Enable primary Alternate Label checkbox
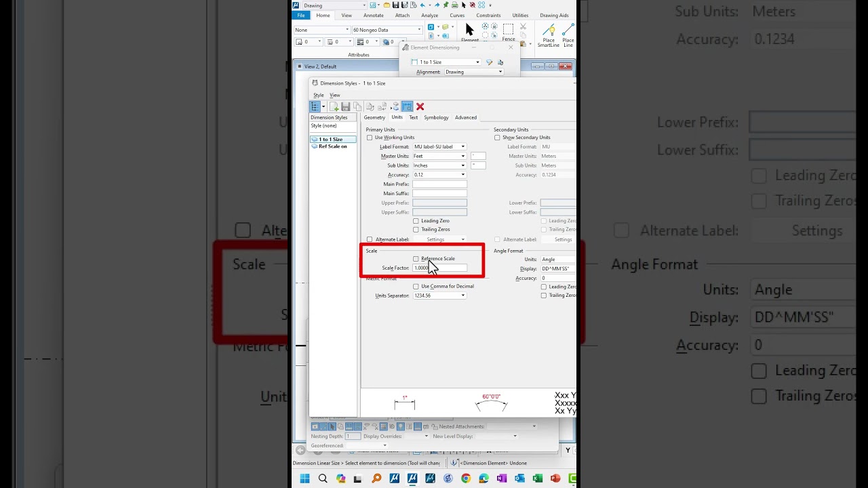 point(370,239)
